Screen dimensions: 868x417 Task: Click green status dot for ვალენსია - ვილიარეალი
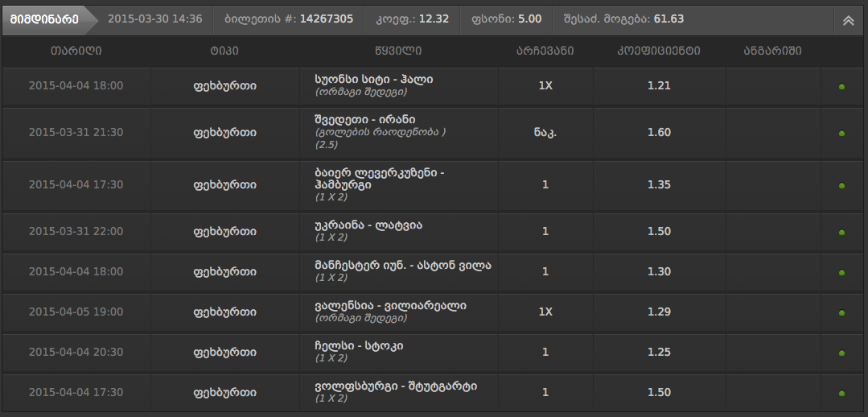pyautogui.click(x=842, y=313)
